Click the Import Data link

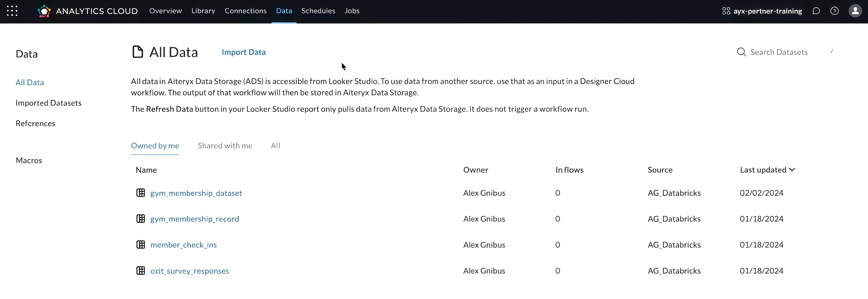(x=244, y=52)
